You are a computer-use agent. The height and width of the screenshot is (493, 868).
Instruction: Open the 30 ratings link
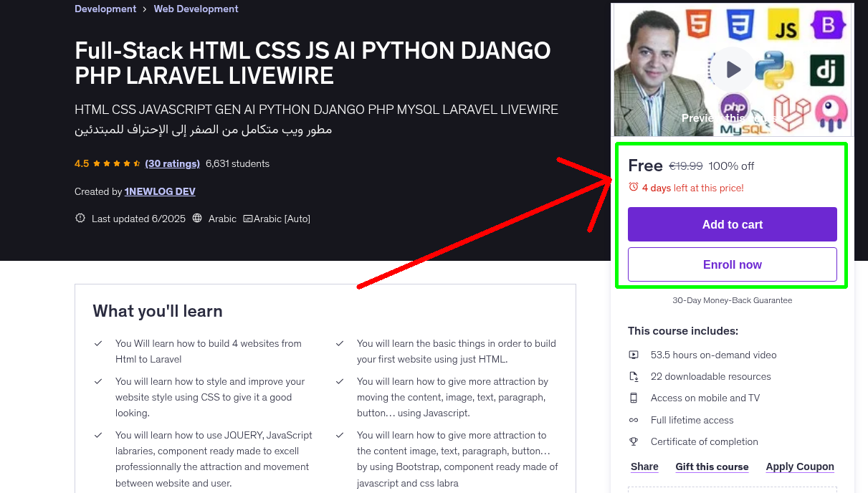(x=172, y=163)
